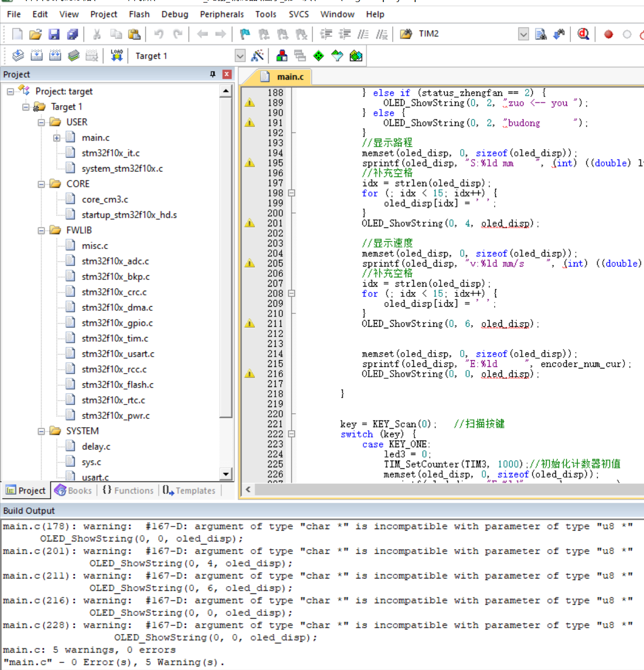Image resolution: width=644 pixels, height=670 pixels.
Task: Click the Undo arrow icon
Action: (x=159, y=34)
